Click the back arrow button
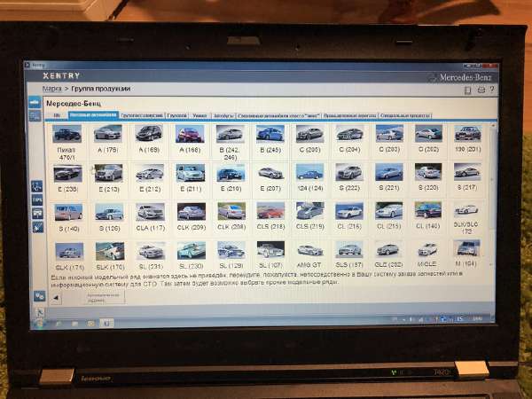Viewport: 532px width, 399px height. [x=56, y=298]
